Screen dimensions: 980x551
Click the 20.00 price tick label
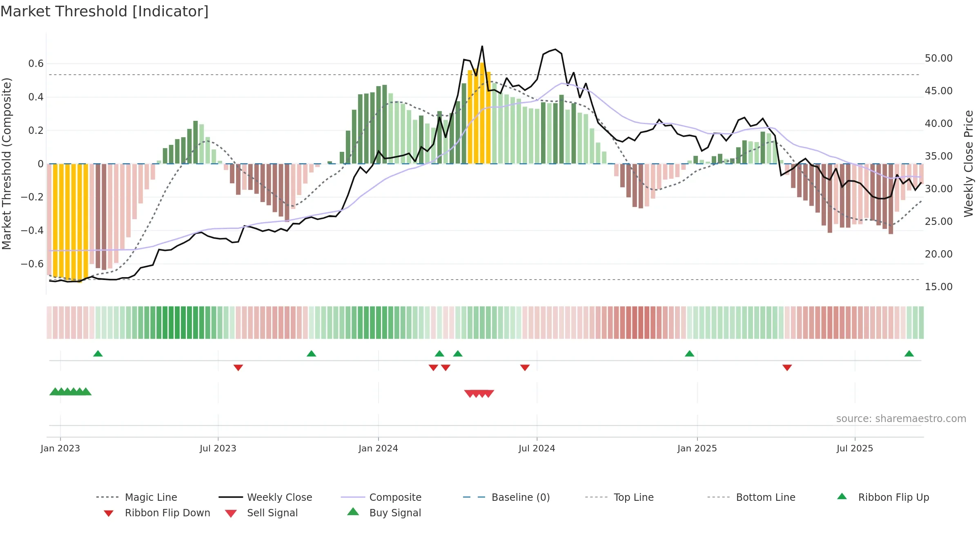(x=939, y=254)
